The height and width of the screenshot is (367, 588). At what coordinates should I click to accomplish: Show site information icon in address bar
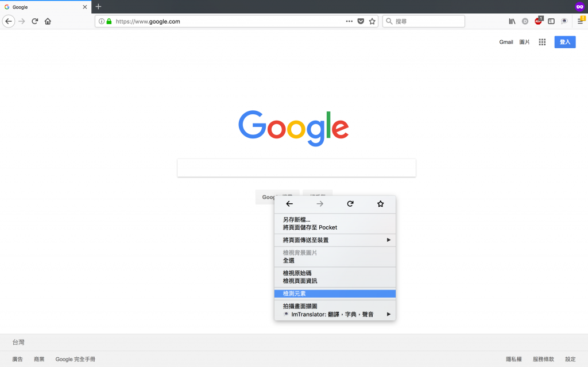[x=101, y=21]
